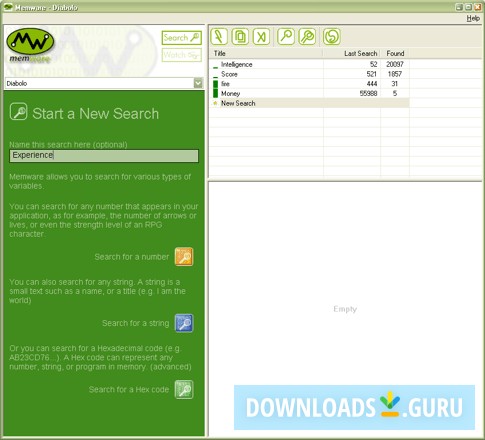
Task: Click the orange Search for a number icon
Action: pyautogui.click(x=184, y=257)
